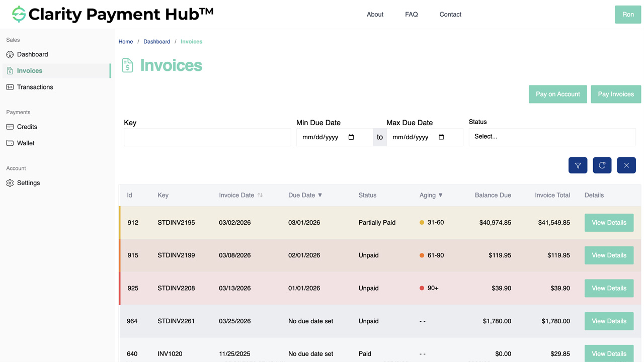
Task: Click the Dashboard clock icon
Action: pyautogui.click(x=10, y=54)
